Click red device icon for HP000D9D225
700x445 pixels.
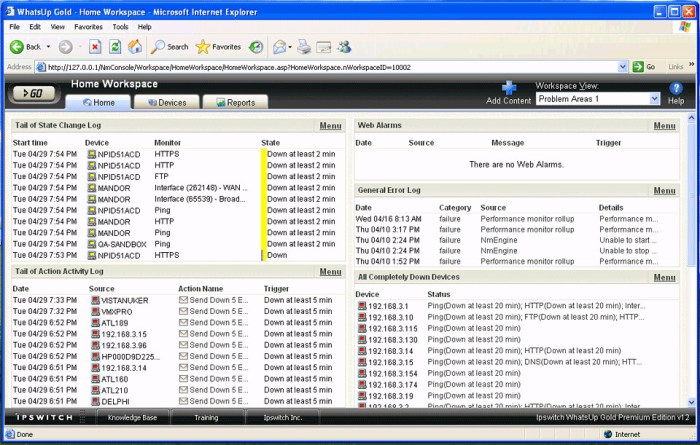pyautogui.click(x=95, y=357)
